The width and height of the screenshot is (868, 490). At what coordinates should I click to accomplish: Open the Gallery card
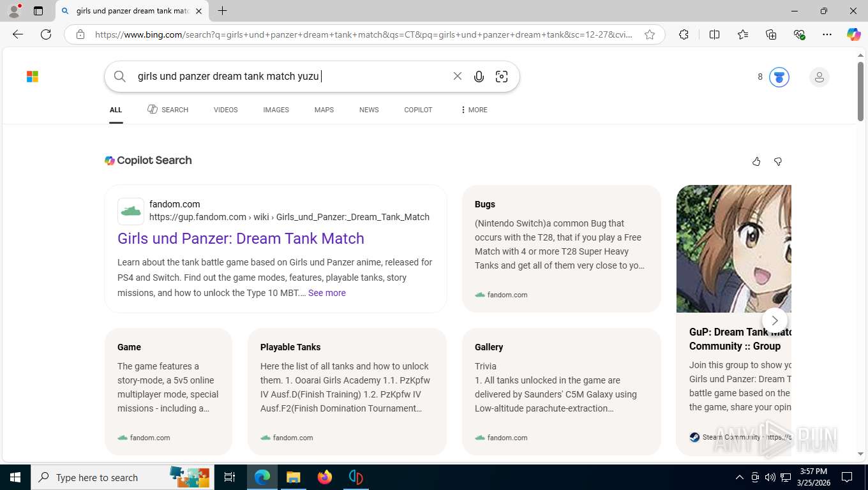pyautogui.click(x=562, y=392)
